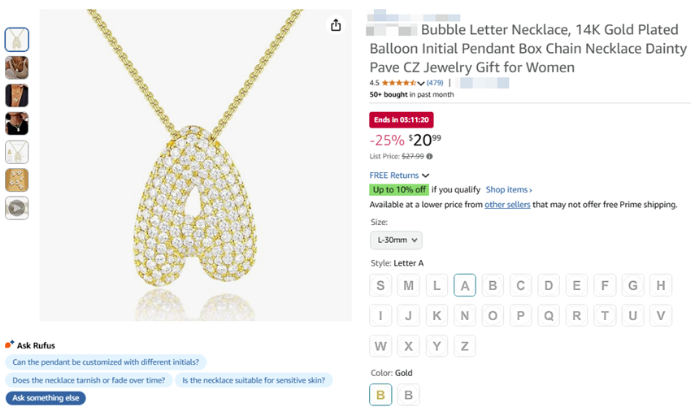Show the sixth thumbnail with gold letters
The width and height of the screenshot is (691, 418).
[x=17, y=180]
